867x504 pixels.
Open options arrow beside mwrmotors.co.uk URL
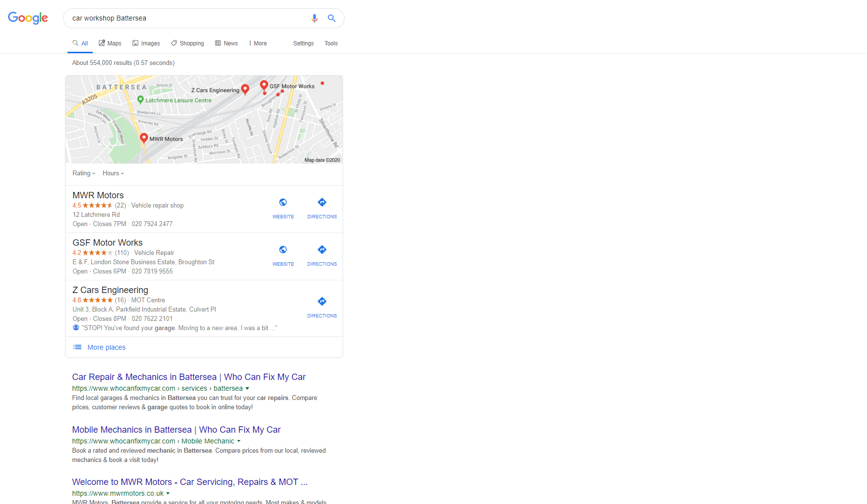[x=168, y=494]
